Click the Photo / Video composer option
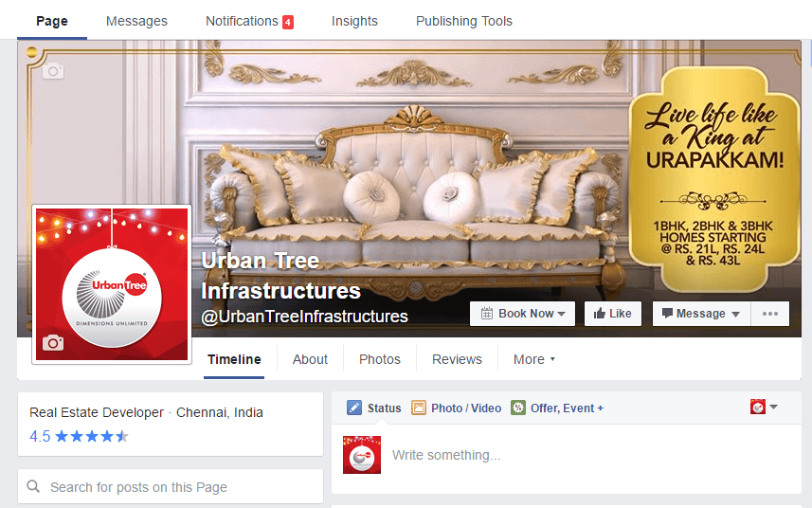The height and width of the screenshot is (508, 812). click(457, 408)
